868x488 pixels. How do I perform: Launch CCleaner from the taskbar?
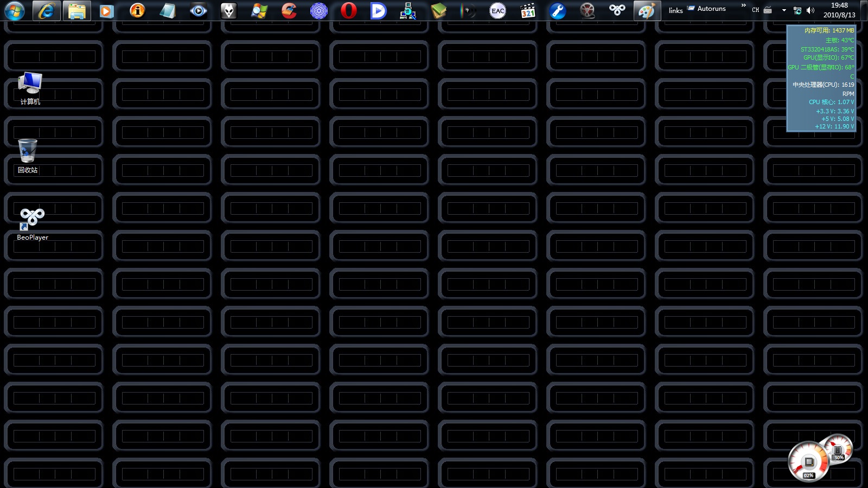(x=289, y=10)
